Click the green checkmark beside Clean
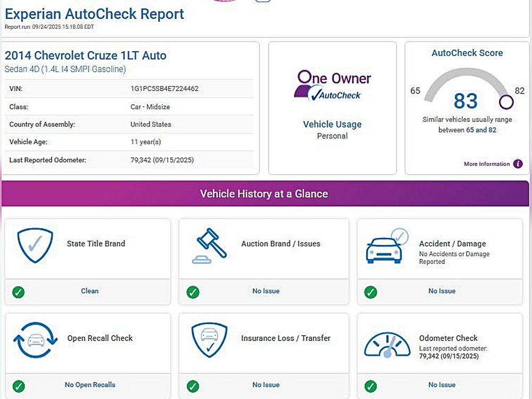The height and width of the screenshot is (399, 532). (19, 292)
